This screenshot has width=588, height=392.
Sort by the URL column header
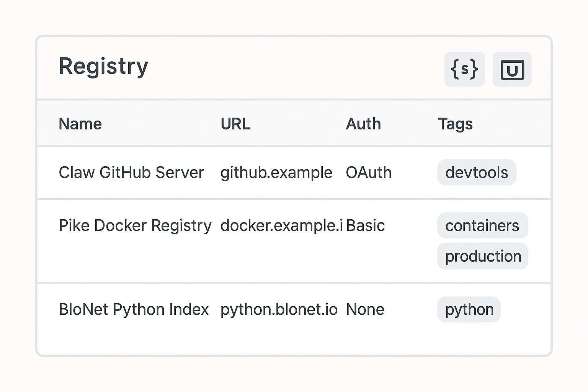point(235,124)
